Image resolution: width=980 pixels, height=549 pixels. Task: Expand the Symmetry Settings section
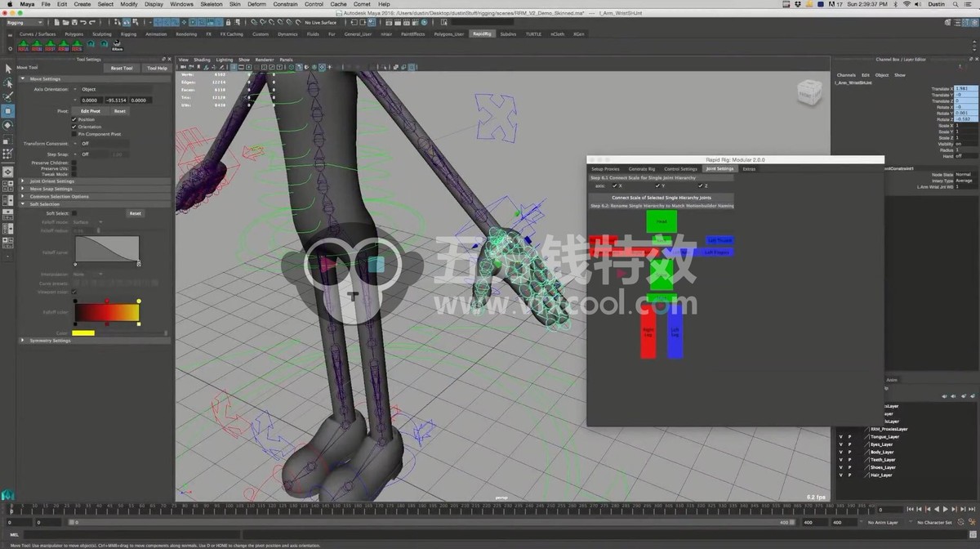point(50,341)
